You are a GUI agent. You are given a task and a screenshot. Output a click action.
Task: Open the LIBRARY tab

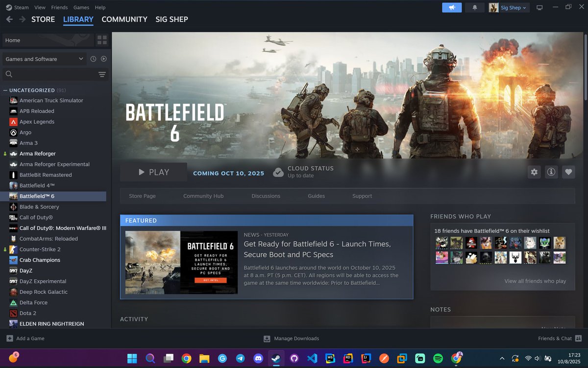78,19
